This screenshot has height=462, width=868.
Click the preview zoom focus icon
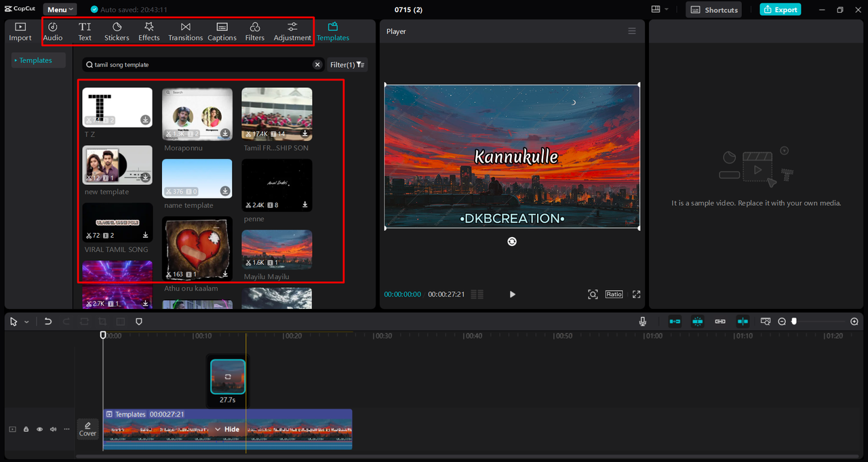pyautogui.click(x=593, y=294)
